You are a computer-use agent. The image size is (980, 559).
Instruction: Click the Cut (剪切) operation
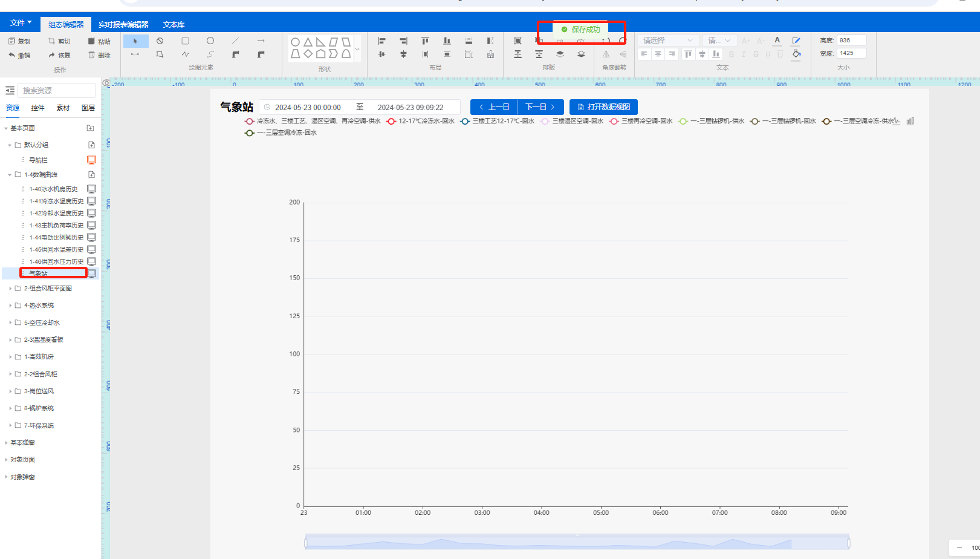(x=59, y=41)
